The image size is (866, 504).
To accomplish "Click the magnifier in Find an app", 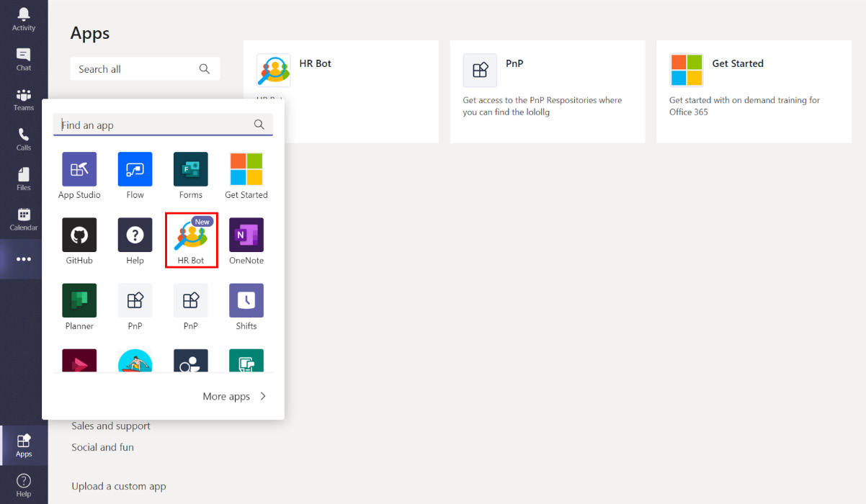I will 259,125.
